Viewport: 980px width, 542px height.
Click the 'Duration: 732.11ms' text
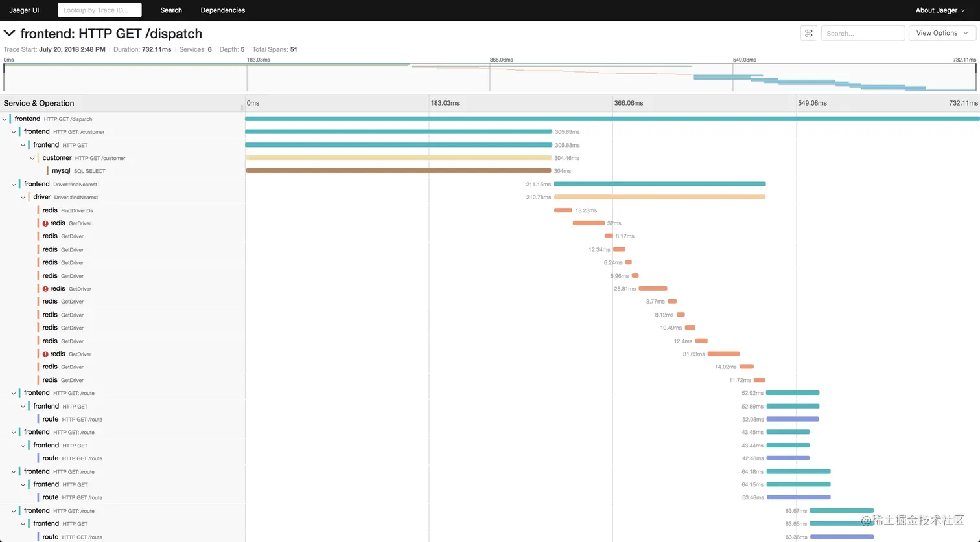point(143,49)
